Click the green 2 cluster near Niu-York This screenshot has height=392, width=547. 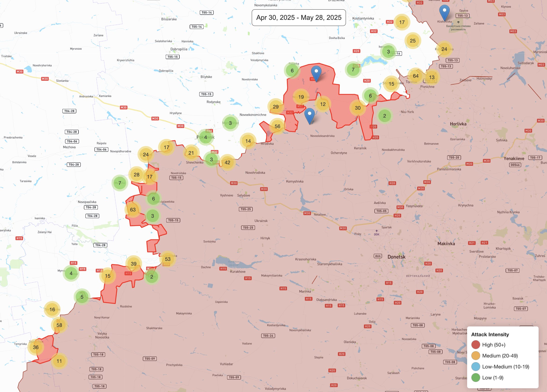(384, 116)
